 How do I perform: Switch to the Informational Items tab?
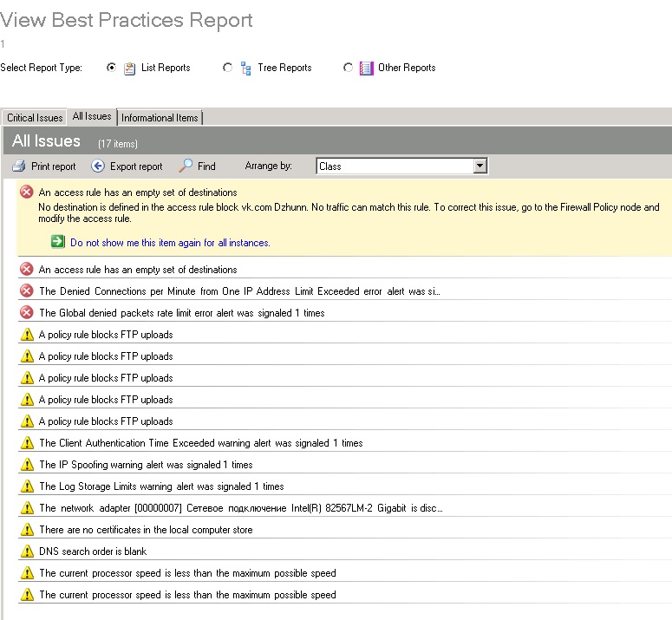(x=160, y=118)
